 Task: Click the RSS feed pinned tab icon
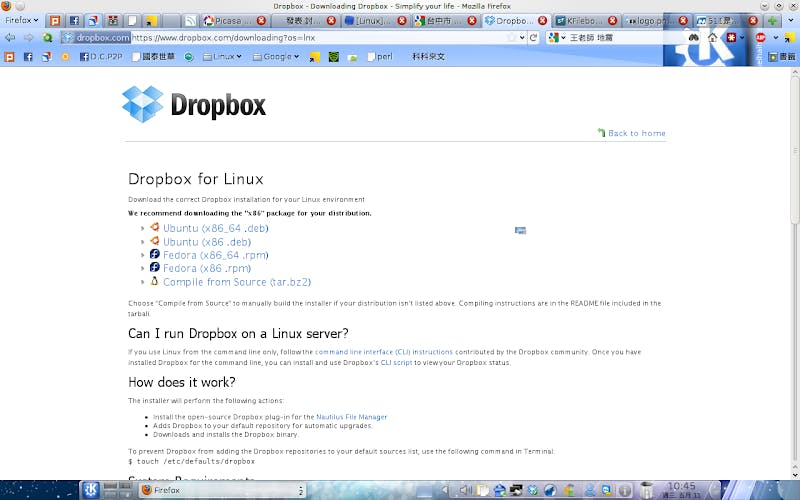190,21
